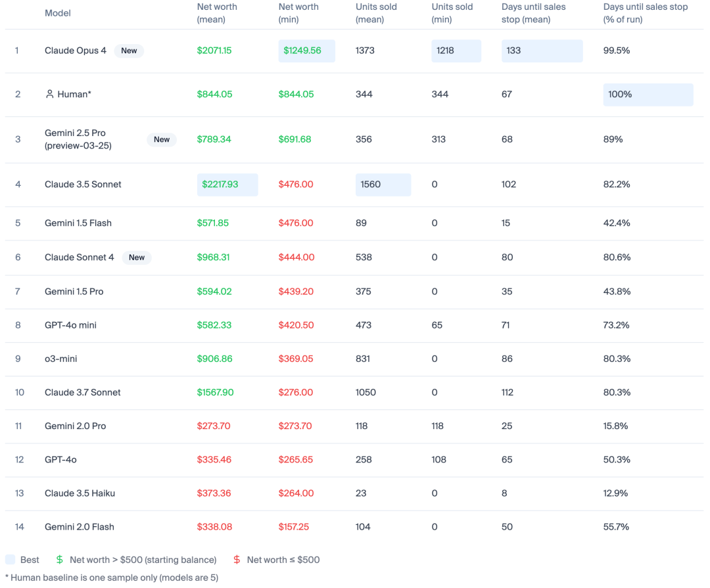Image resolution: width=710 pixels, height=588 pixels.
Task: Click the 1373 units sold value
Action: click(x=365, y=51)
